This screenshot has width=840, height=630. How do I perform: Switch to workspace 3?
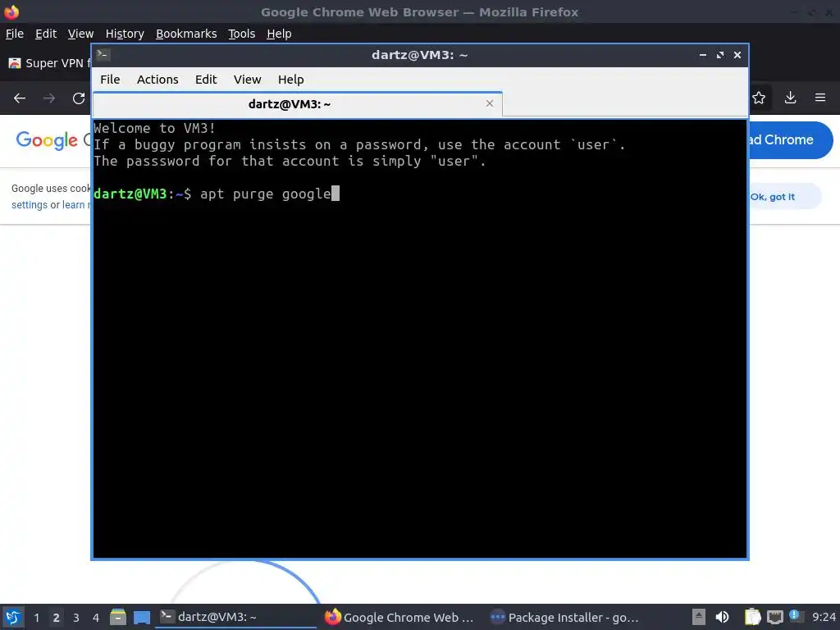[76, 618]
